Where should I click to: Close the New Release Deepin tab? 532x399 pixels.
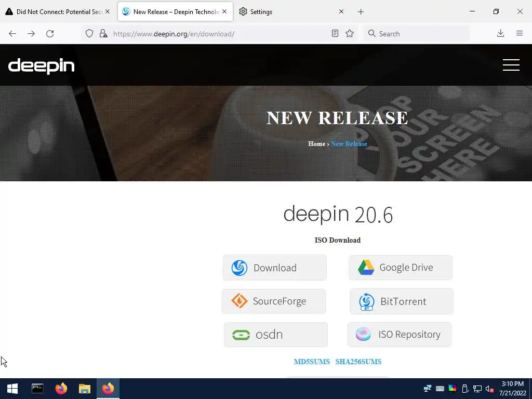click(x=224, y=11)
